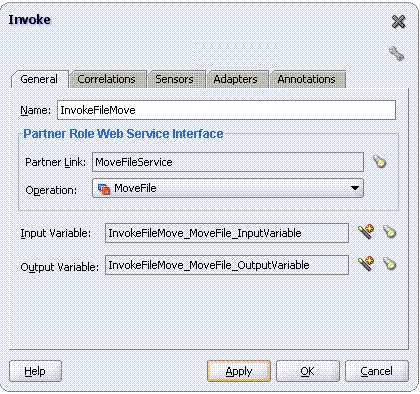Click the wrench settings icon
The image size is (420, 394).
397,54
